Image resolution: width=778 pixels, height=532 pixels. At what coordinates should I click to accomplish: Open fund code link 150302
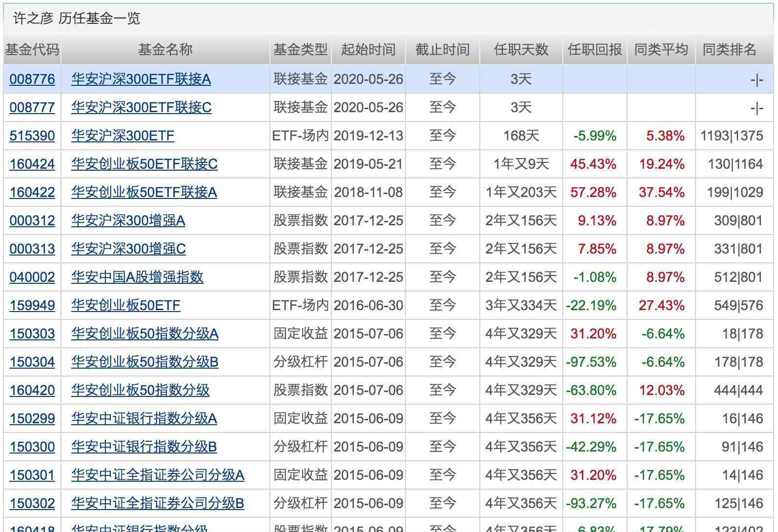tap(32, 503)
